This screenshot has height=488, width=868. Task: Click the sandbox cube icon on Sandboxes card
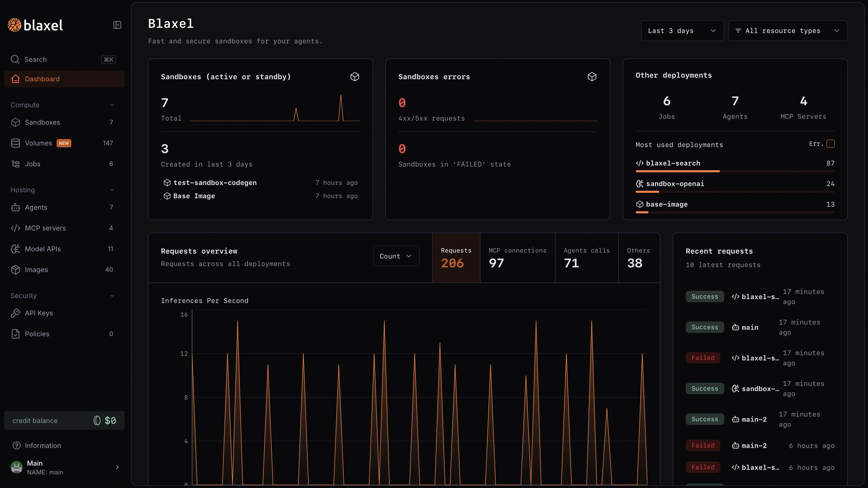(x=355, y=77)
